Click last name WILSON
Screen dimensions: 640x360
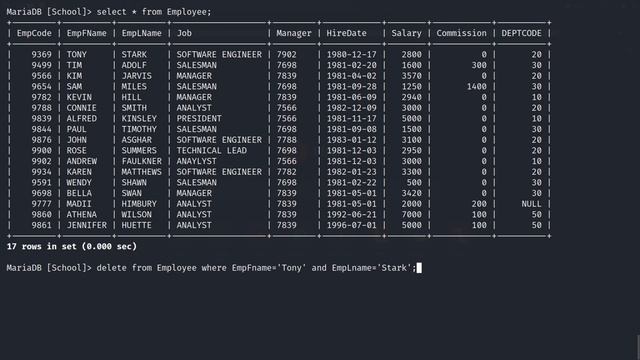[137, 214]
